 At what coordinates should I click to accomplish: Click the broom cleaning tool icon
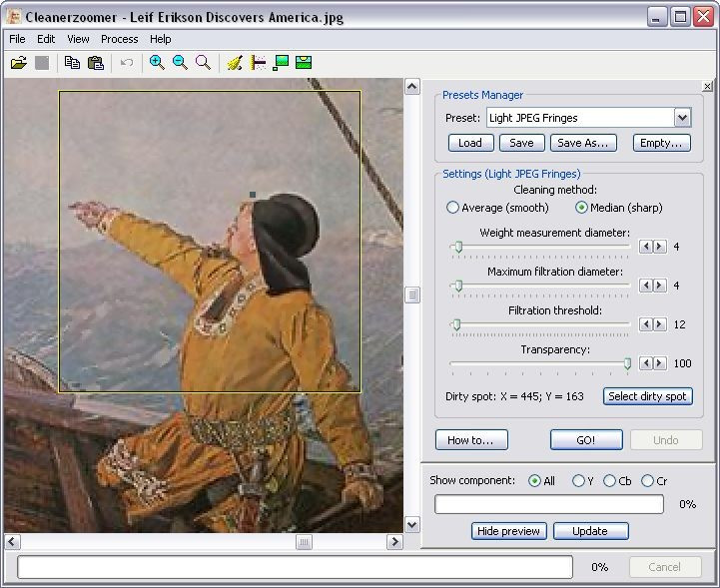(235, 63)
